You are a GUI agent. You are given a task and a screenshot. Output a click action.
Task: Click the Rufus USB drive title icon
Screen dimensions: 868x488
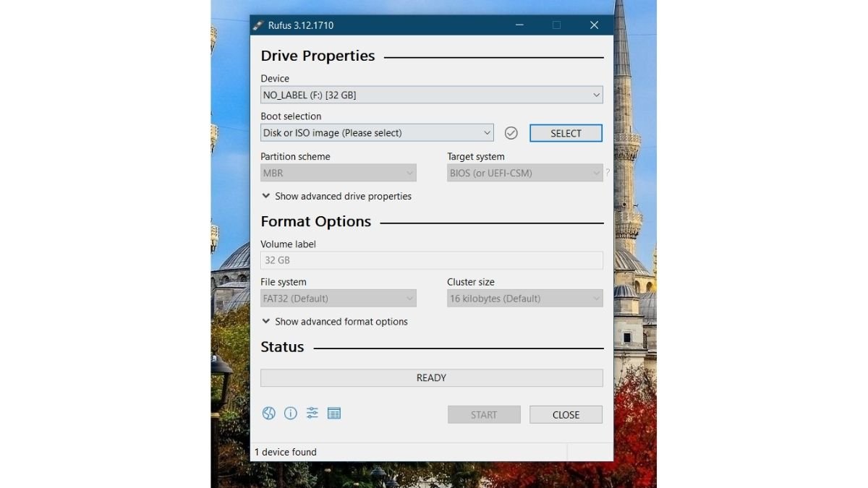click(258, 25)
